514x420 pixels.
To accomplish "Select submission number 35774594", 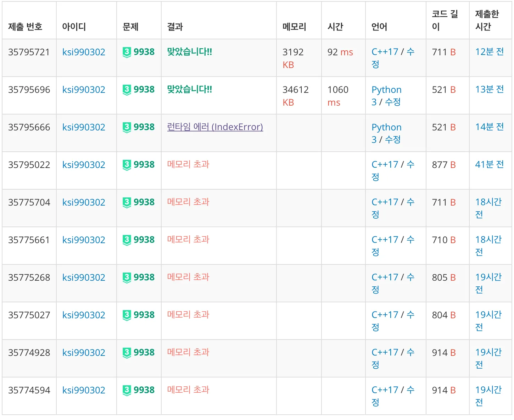I will coord(29,390).
